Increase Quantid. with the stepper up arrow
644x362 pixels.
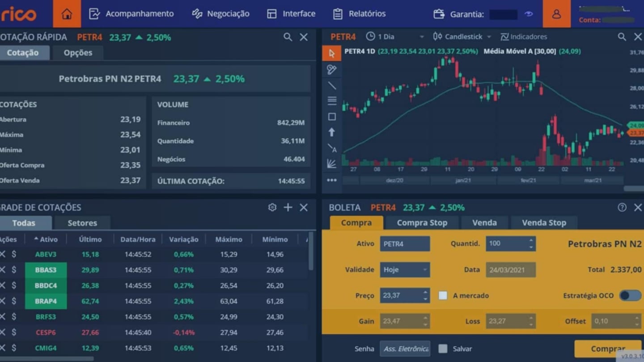tap(530, 240)
